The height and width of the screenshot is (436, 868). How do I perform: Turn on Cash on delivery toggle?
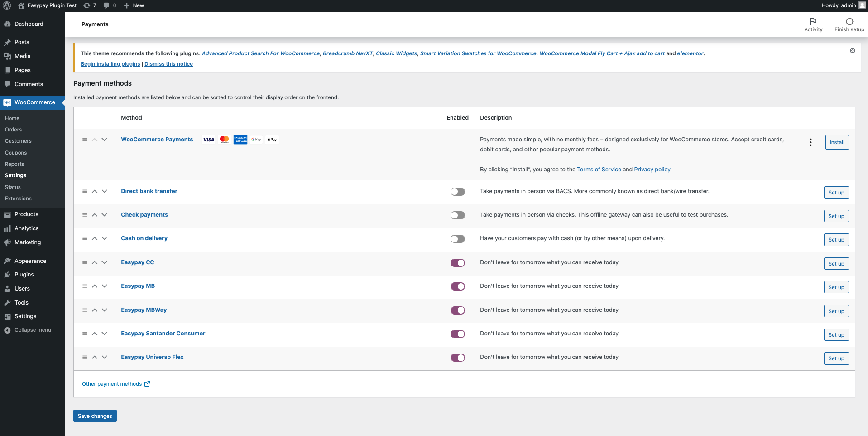[457, 239]
